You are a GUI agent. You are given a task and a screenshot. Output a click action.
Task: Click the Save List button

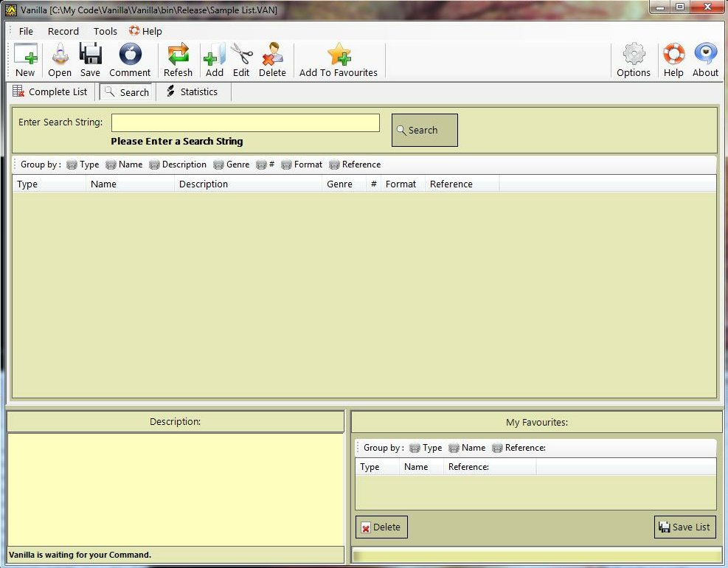tap(684, 527)
